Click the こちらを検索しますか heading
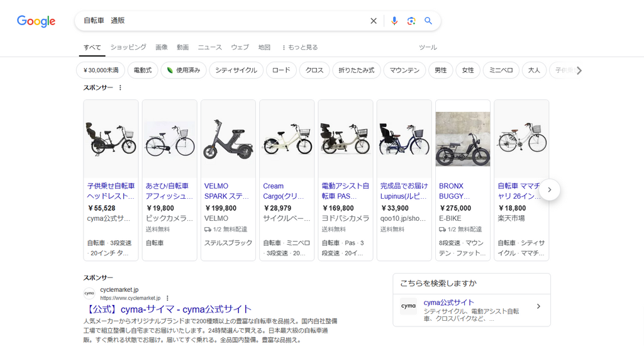The image size is (644, 356). pyautogui.click(x=438, y=283)
